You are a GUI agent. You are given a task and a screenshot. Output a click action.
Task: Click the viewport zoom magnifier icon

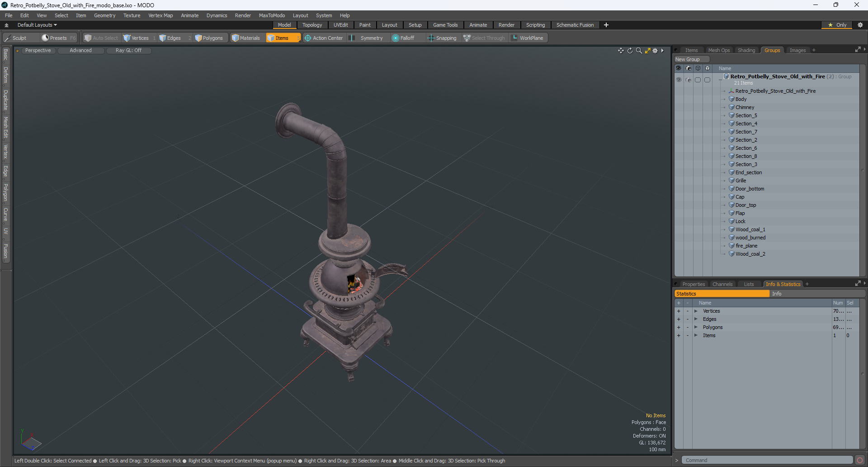click(x=639, y=51)
